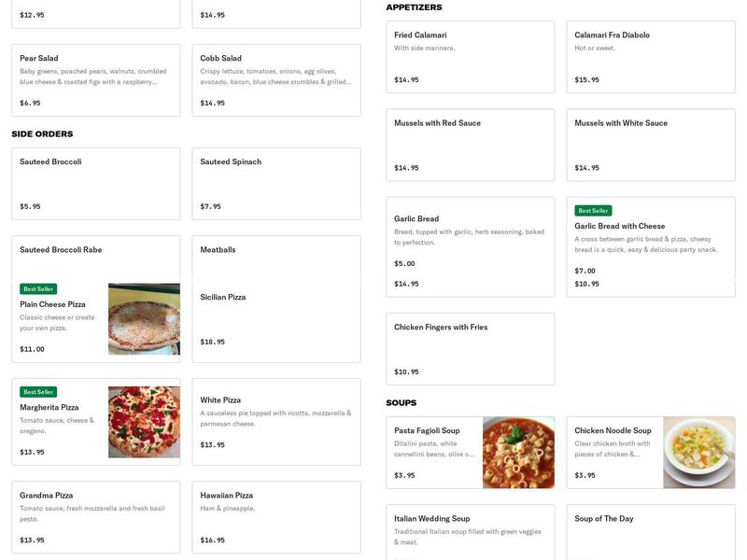The image size is (747, 560).
Task: Open the White Pizza item card
Action: 275,420
